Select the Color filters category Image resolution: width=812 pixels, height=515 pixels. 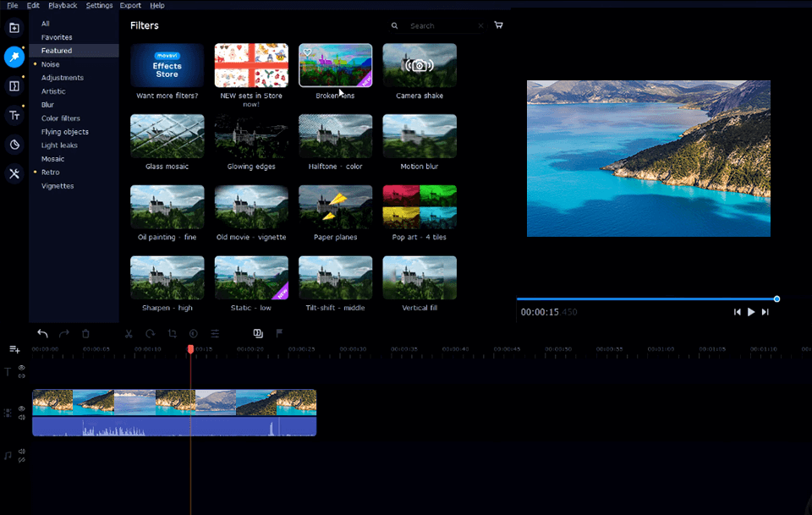(61, 118)
